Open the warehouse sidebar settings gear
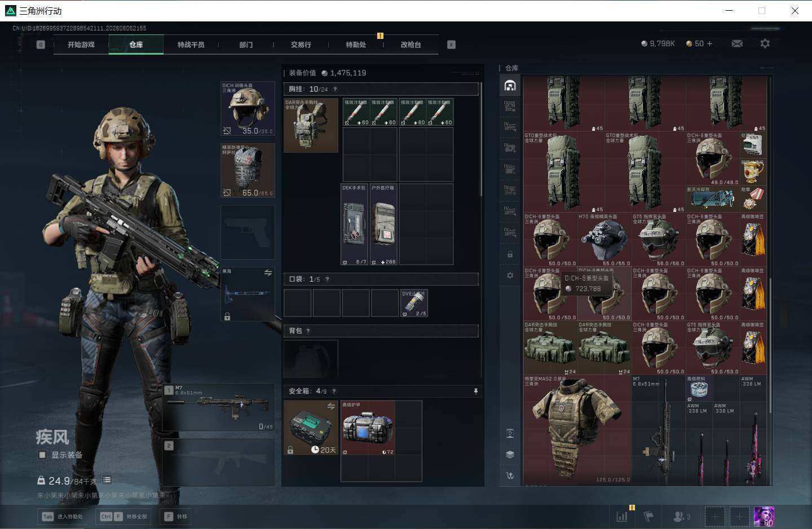 [x=510, y=275]
